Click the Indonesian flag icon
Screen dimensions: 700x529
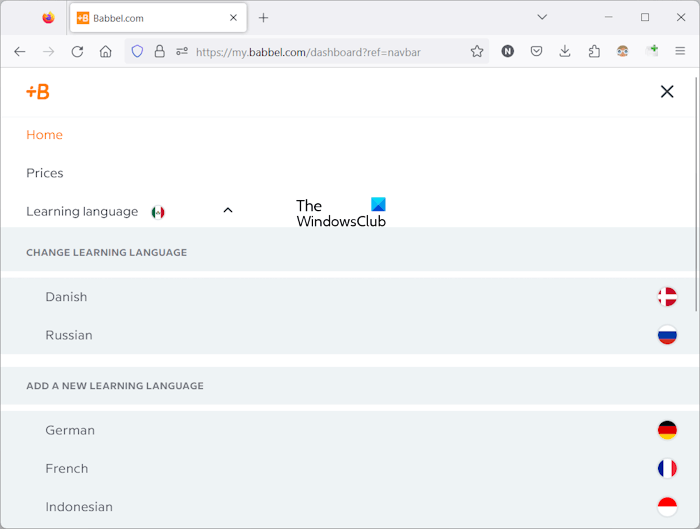(x=667, y=507)
